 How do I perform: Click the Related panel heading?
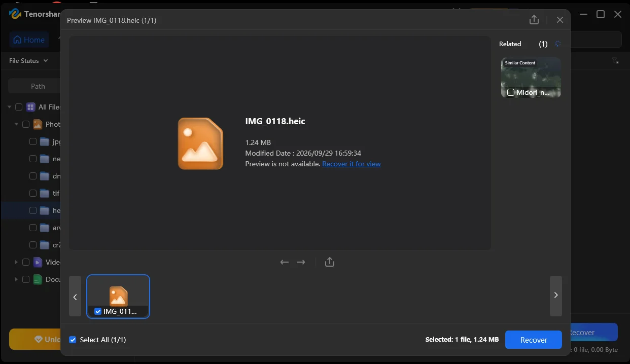(x=510, y=44)
